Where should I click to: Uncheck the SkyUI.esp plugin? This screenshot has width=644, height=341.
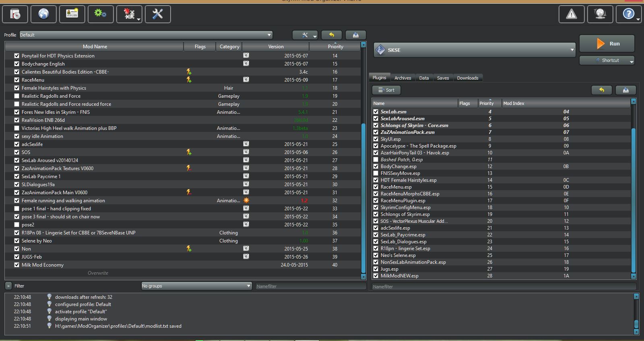coord(376,139)
